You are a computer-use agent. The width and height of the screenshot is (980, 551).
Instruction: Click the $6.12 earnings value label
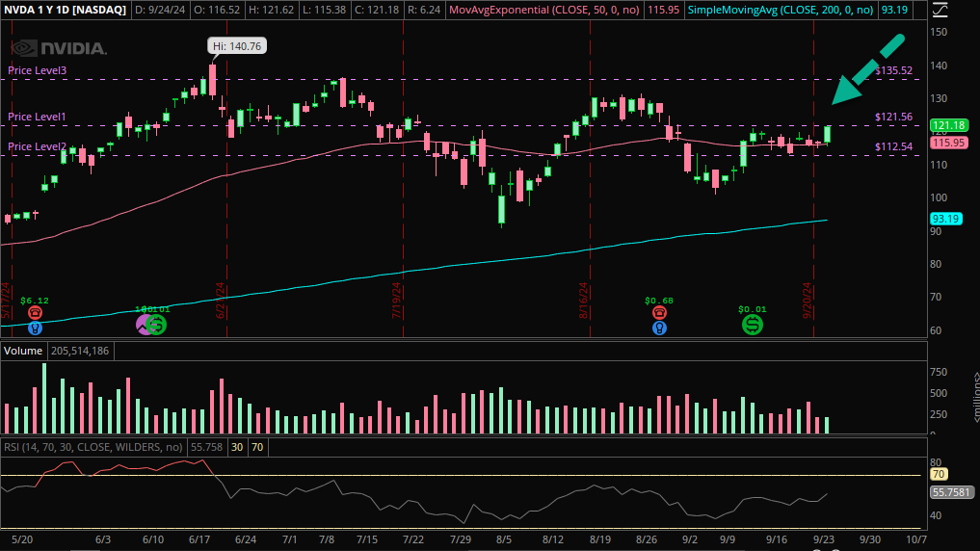click(35, 301)
